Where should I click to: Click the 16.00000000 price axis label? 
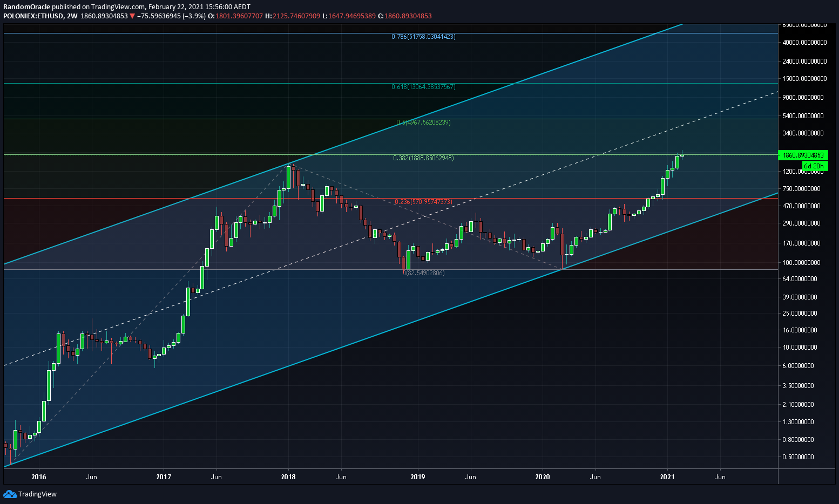(x=800, y=330)
